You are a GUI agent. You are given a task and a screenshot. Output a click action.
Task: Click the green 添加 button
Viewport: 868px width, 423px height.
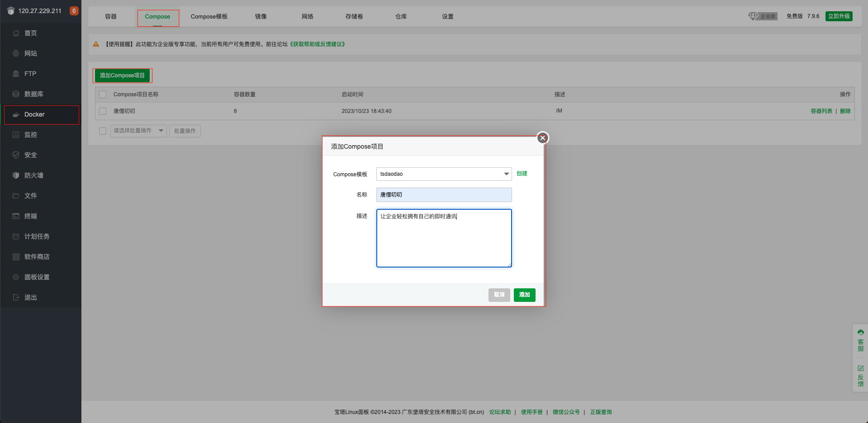(x=524, y=295)
